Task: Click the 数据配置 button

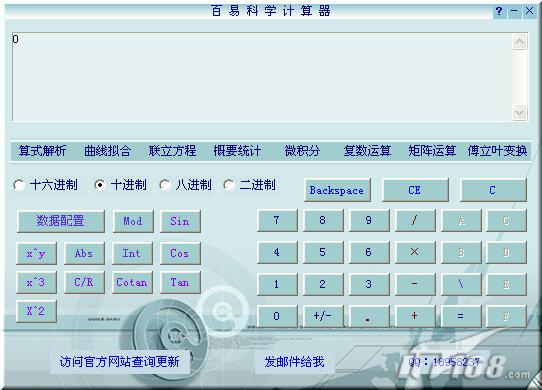Action: click(60, 221)
